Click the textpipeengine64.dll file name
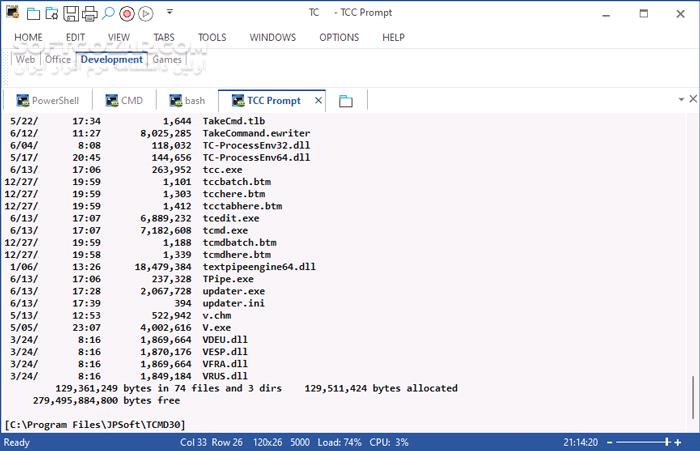The height and width of the screenshot is (451, 700). (259, 267)
